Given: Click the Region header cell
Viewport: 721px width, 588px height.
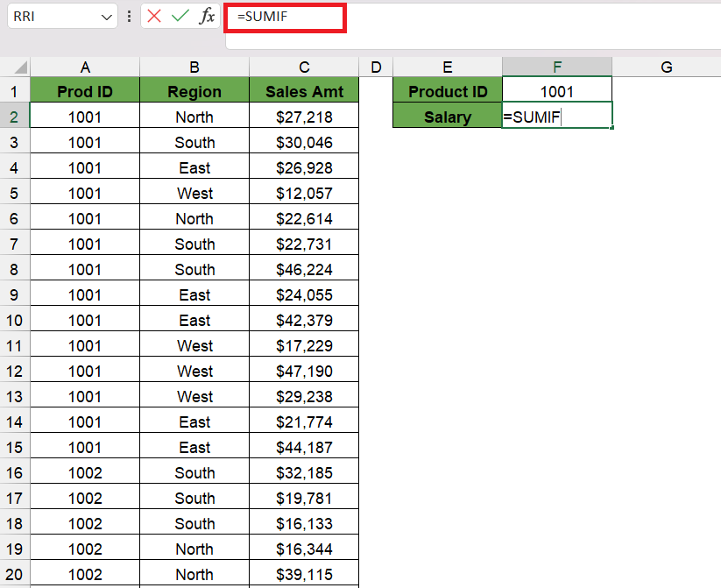Looking at the screenshot, I should [x=194, y=91].
